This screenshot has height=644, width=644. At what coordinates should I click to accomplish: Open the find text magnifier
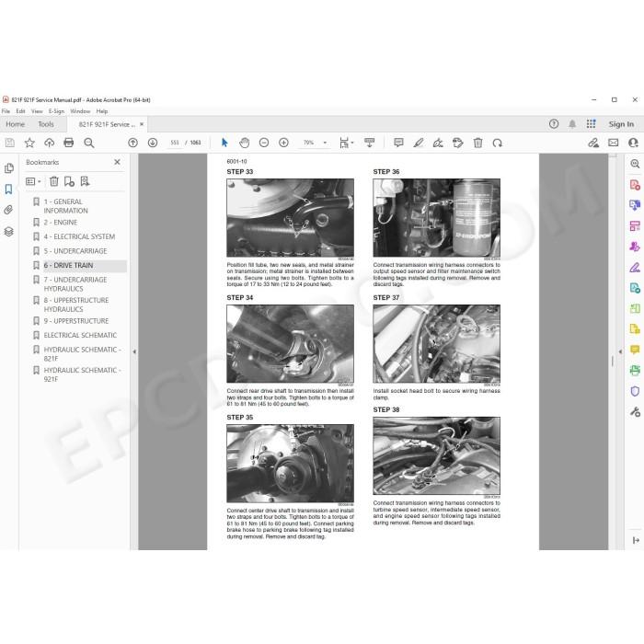pyautogui.click(x=88, y=143)
